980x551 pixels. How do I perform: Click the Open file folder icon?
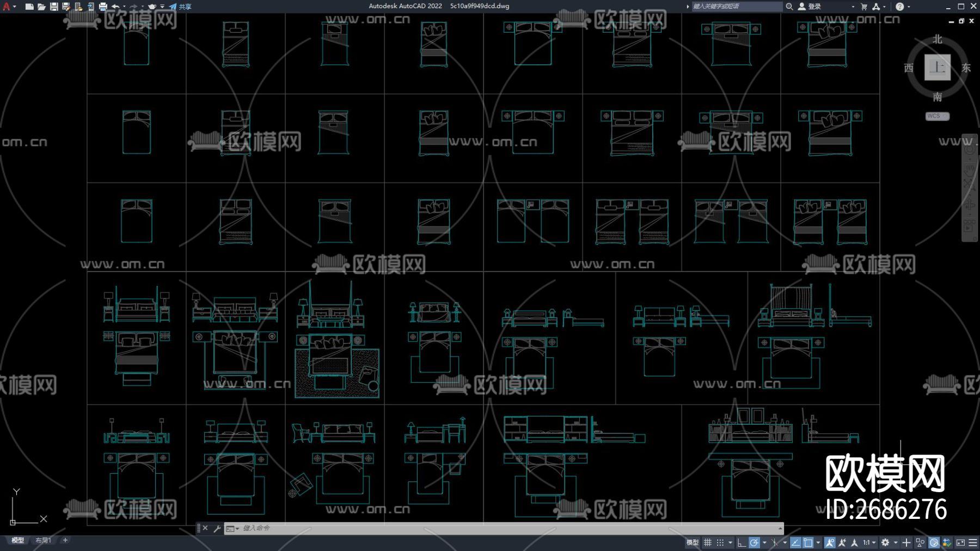(x=41, y=7)
